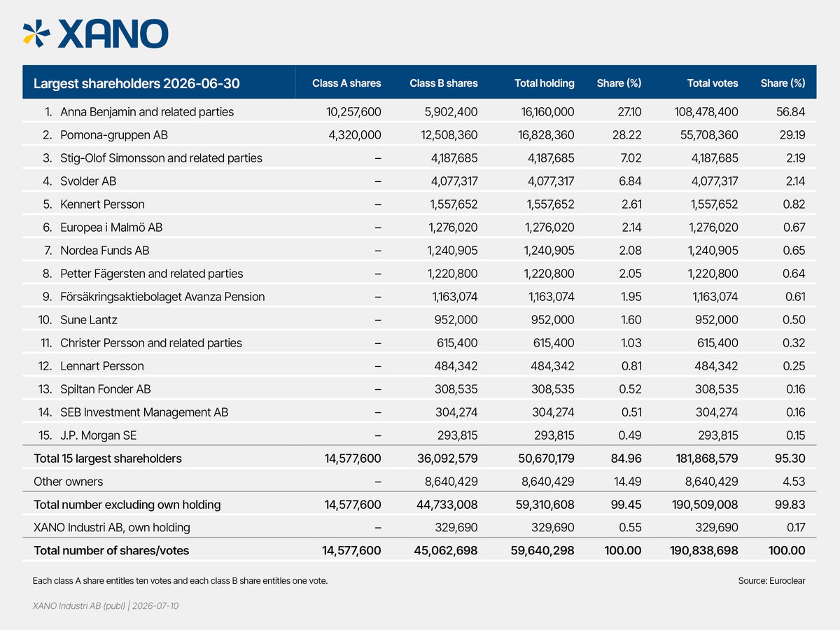Click the XANO star logo icon
Screen dimensions: 840x630
pos(37,33)
